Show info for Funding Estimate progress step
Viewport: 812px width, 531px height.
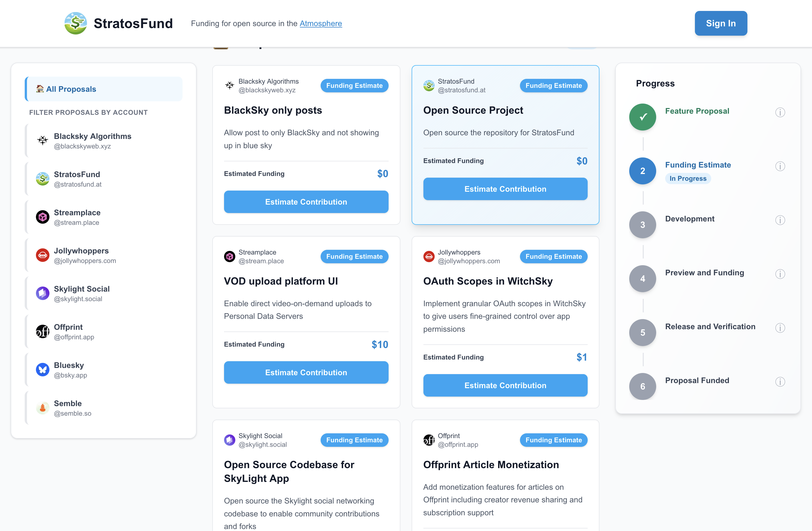tap(780, 166)
